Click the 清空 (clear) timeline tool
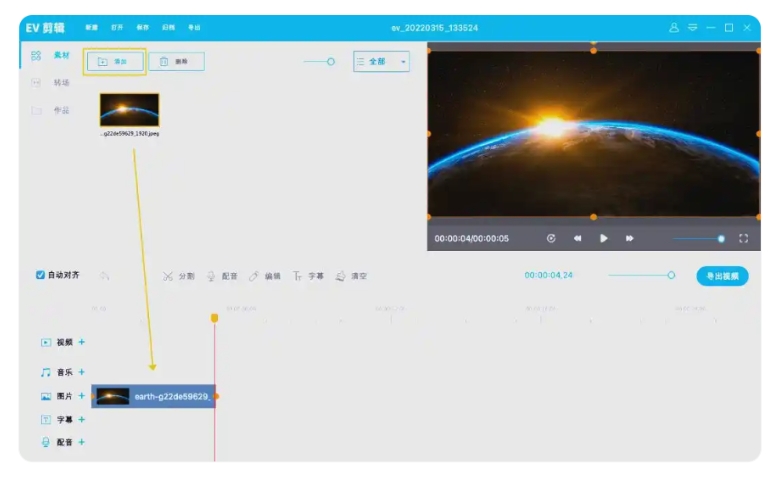The width and height of the screenshot is (781, 477). click(x=351, y=276)
